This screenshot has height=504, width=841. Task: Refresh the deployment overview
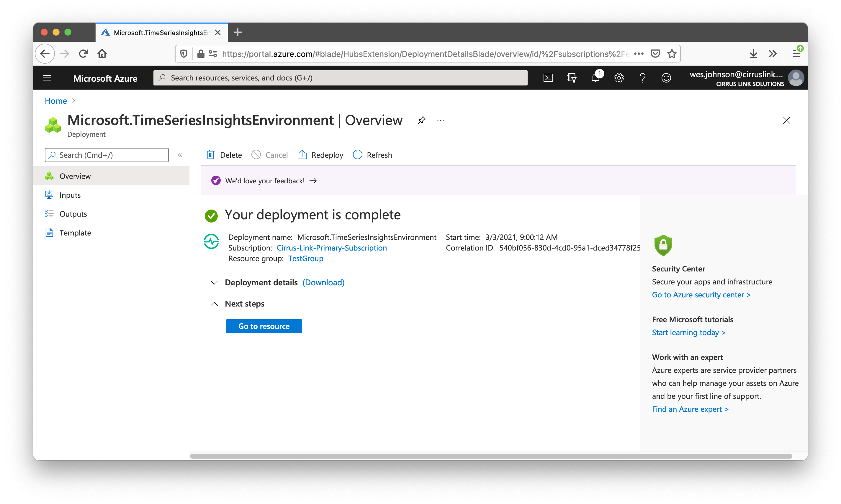click(372, 155)
